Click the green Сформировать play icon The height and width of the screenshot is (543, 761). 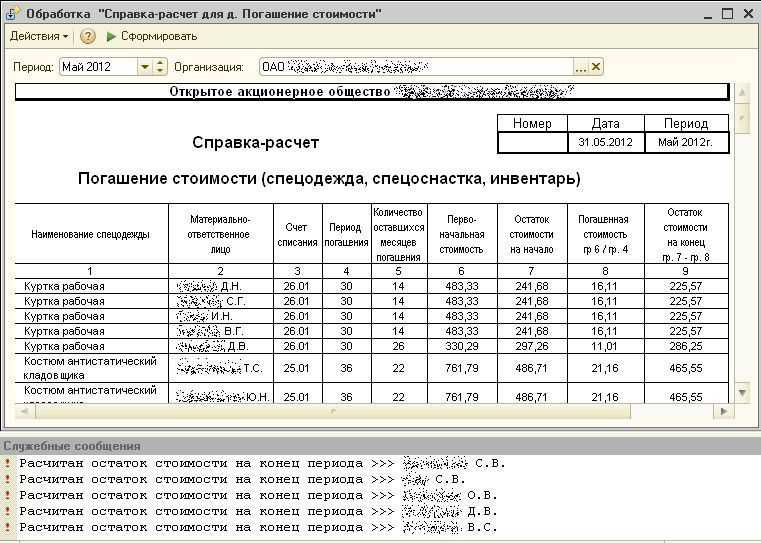111,36
